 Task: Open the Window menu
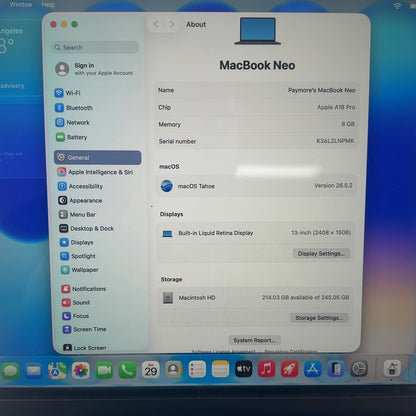point(21,5)
